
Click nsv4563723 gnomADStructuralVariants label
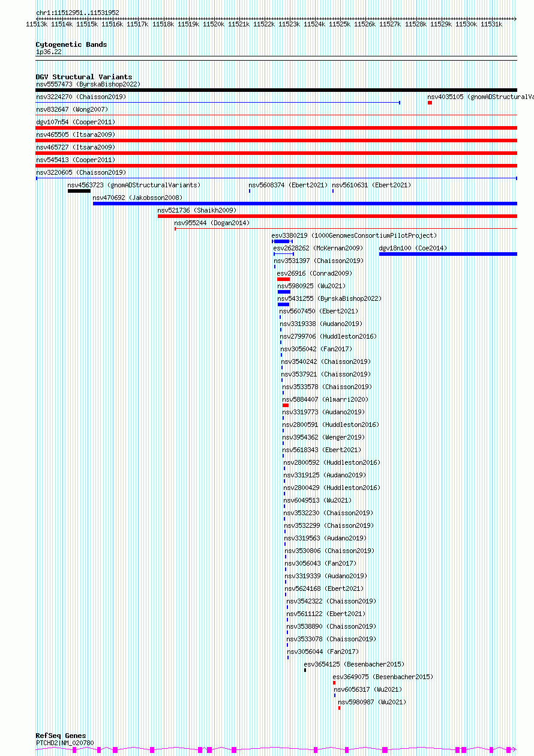click(134, 185)
